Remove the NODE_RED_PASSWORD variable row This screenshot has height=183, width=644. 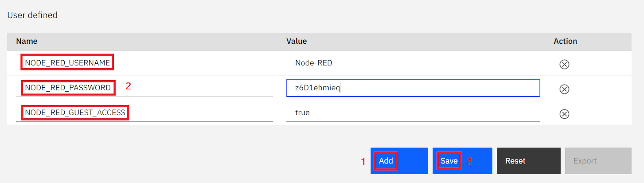[x=564, y=89]
